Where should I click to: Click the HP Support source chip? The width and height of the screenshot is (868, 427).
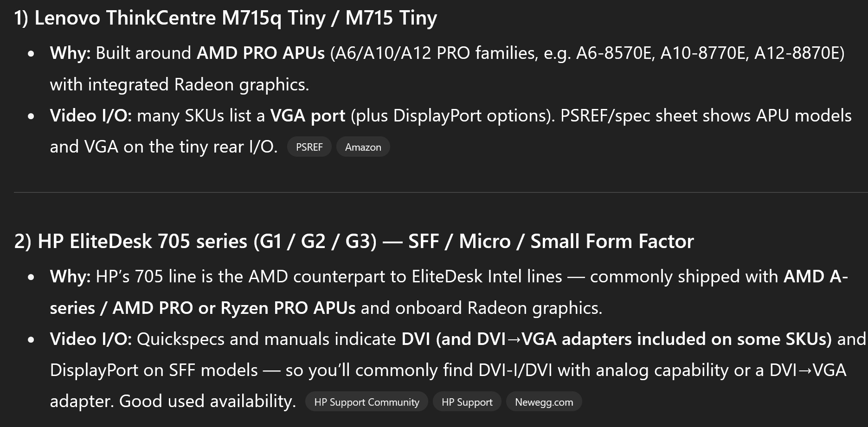tap(467, 402)
